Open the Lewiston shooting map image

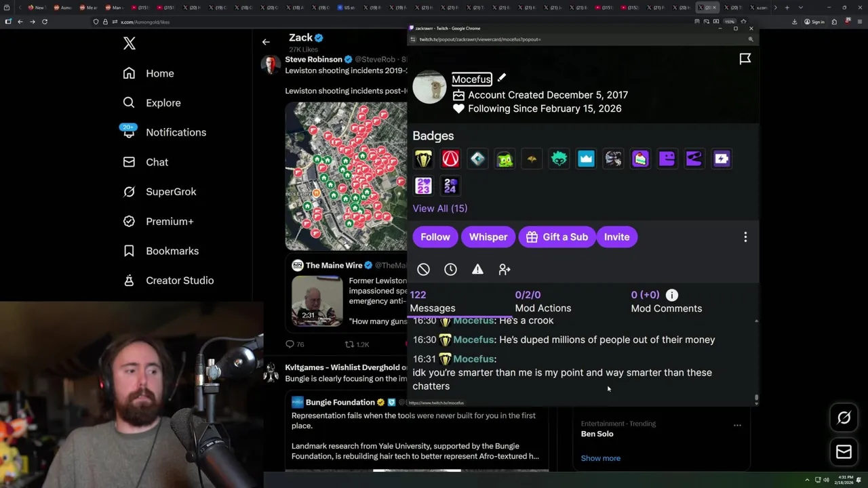tap(346, 176)
